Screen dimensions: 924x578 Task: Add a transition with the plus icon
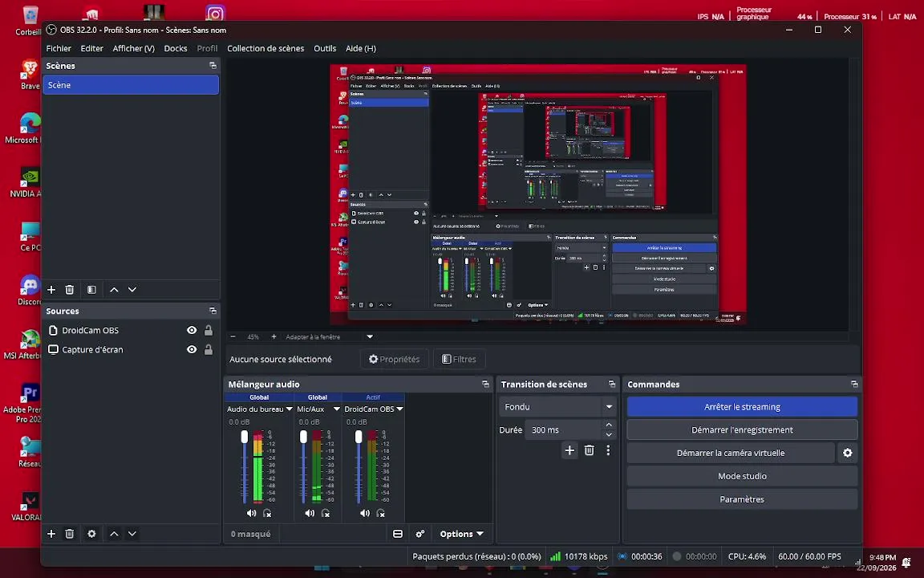(569, 450)
